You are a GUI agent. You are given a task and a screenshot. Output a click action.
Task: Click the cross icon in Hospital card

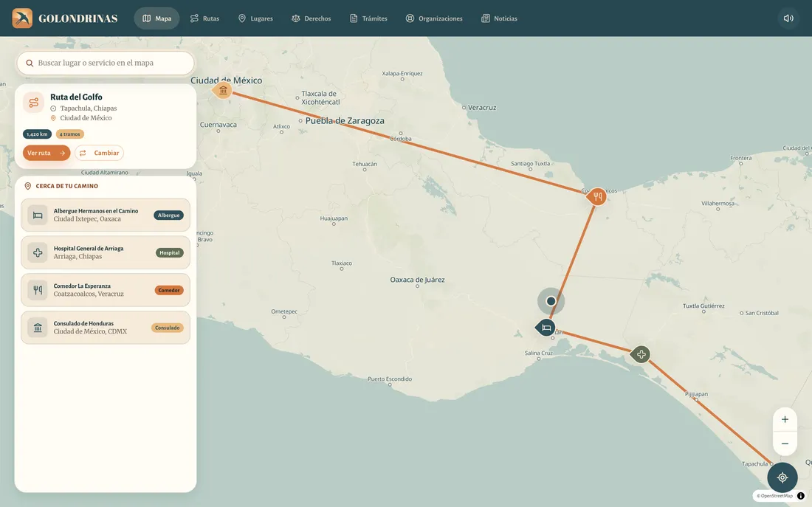point(38,252)
